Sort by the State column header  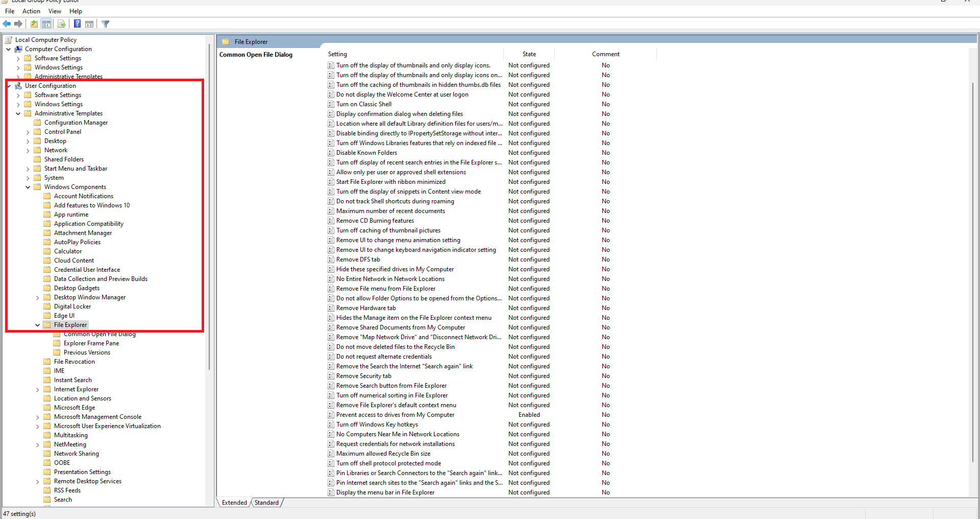point(529,54)
